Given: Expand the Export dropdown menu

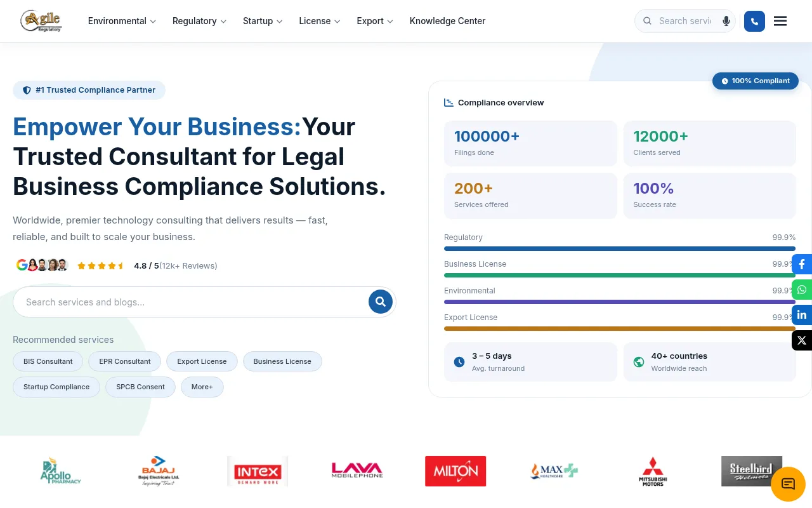Looking at the screenshot, I should coord(375,21).
